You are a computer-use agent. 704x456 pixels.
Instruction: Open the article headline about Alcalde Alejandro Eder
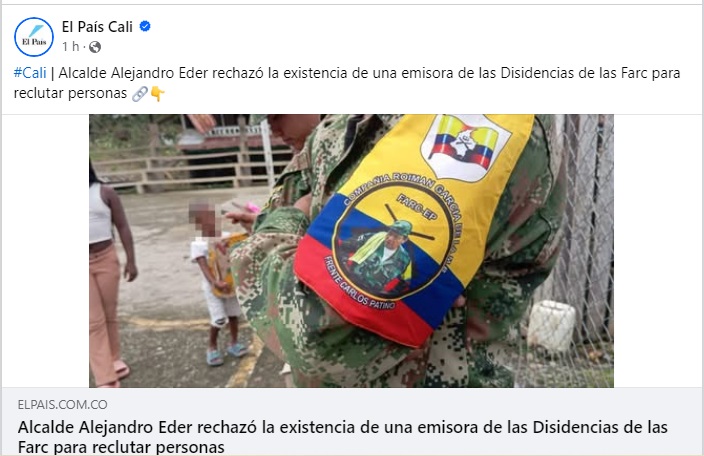(x=343, y=437)
